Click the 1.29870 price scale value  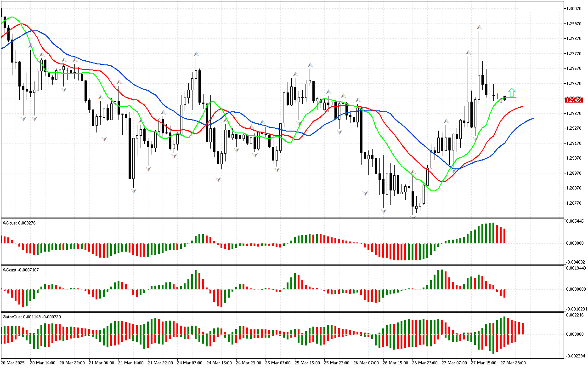coord(574,39)
